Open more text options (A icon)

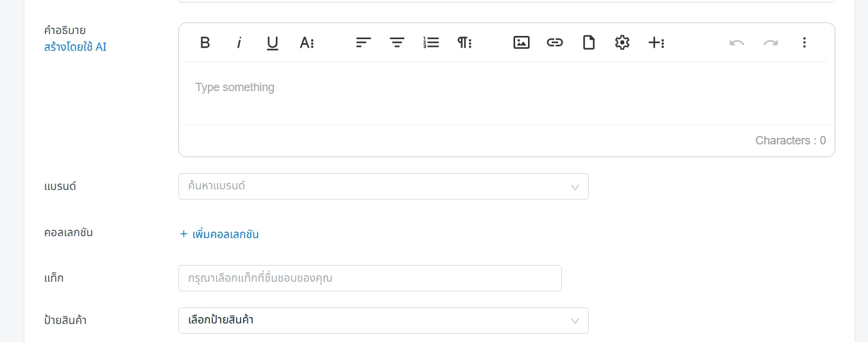point(306,42)
